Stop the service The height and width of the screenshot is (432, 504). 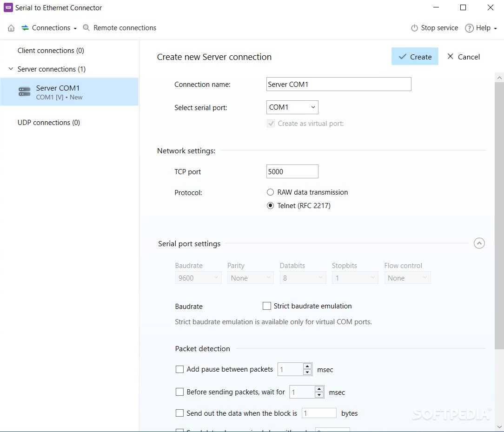click(435, 28)
